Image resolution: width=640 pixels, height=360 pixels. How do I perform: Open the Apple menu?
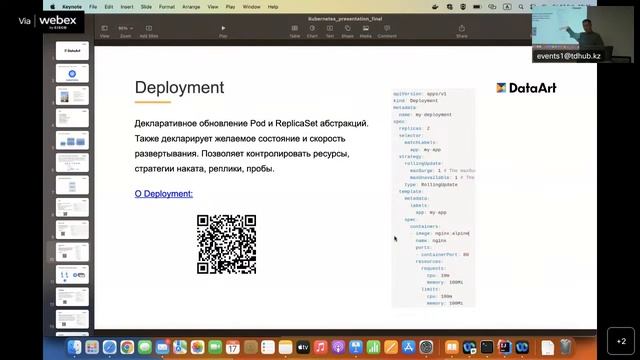[x=53, y=7]
